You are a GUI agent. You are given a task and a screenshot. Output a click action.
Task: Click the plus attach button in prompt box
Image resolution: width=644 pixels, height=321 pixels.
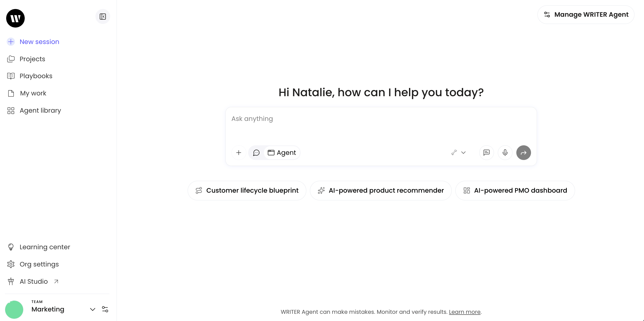click(239, 153)
